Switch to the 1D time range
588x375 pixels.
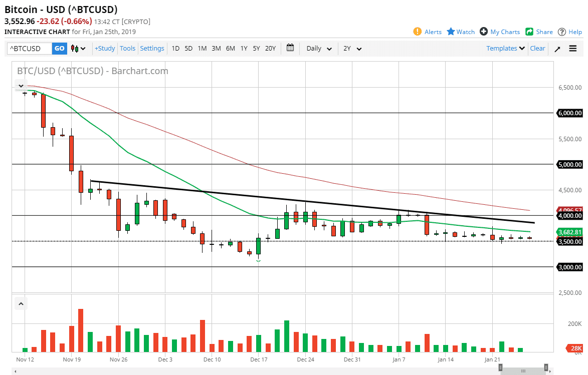coord(175,48)
